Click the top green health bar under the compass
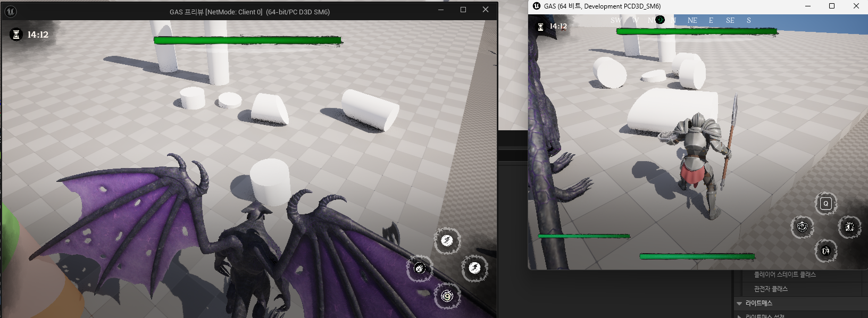868x318 pixels. click(697, 31)
